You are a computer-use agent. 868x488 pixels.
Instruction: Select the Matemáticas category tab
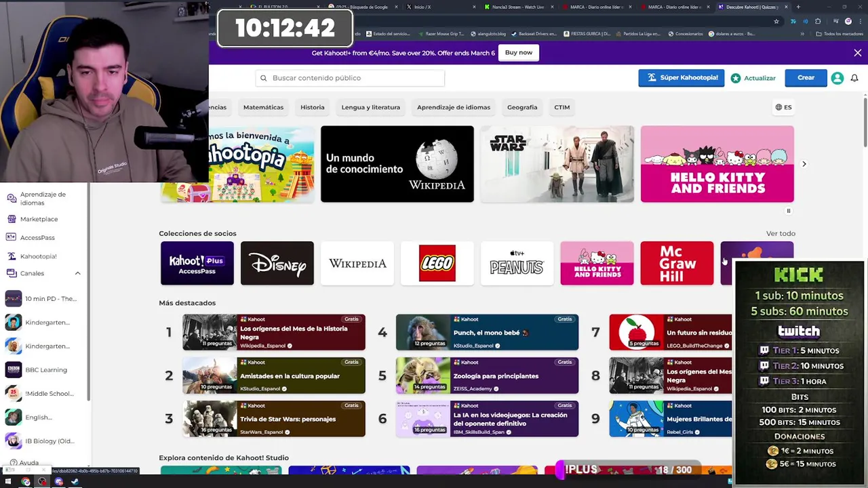pyautogui.click(x=263, y=107)
